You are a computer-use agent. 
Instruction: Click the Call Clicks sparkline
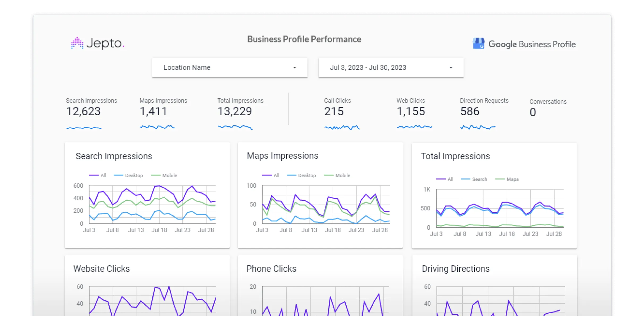(342, 128)
